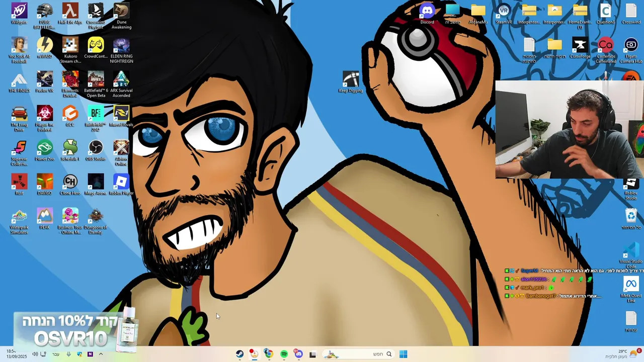Expand the hidden system tray icons
This screenshot has width=644, height=362.
coord(101,354)
